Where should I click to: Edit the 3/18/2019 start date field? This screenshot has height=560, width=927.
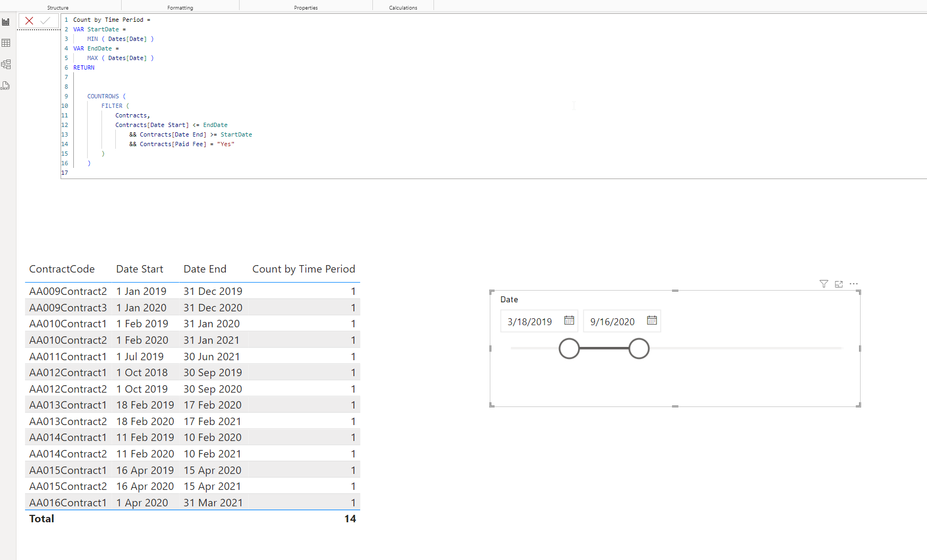pos(530,321)
